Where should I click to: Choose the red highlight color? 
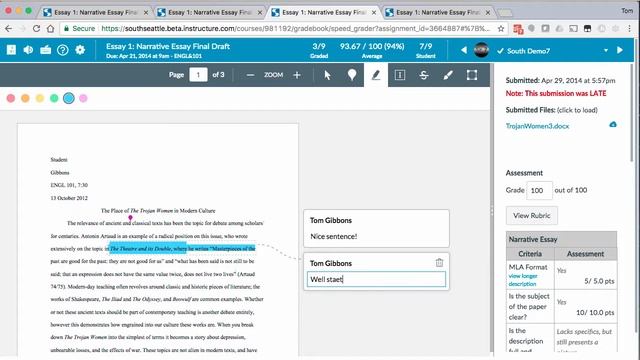click(11, 98)
